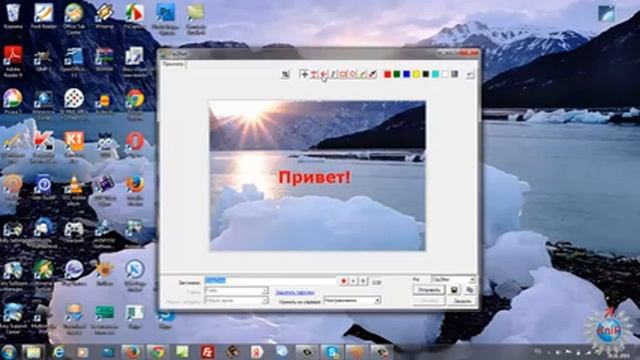Open the gray custom color swatch
The height and width of the screenshot is (360, 640).
[455, 74]
